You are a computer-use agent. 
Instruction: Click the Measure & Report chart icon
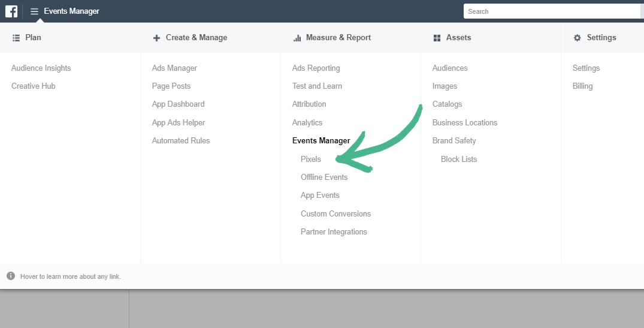click(297, 38)
